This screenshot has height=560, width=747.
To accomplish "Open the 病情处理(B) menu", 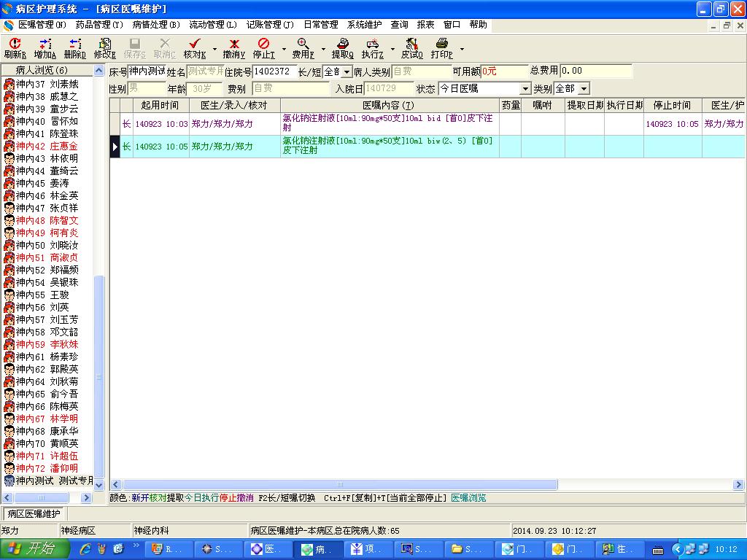I will [156, 25].
